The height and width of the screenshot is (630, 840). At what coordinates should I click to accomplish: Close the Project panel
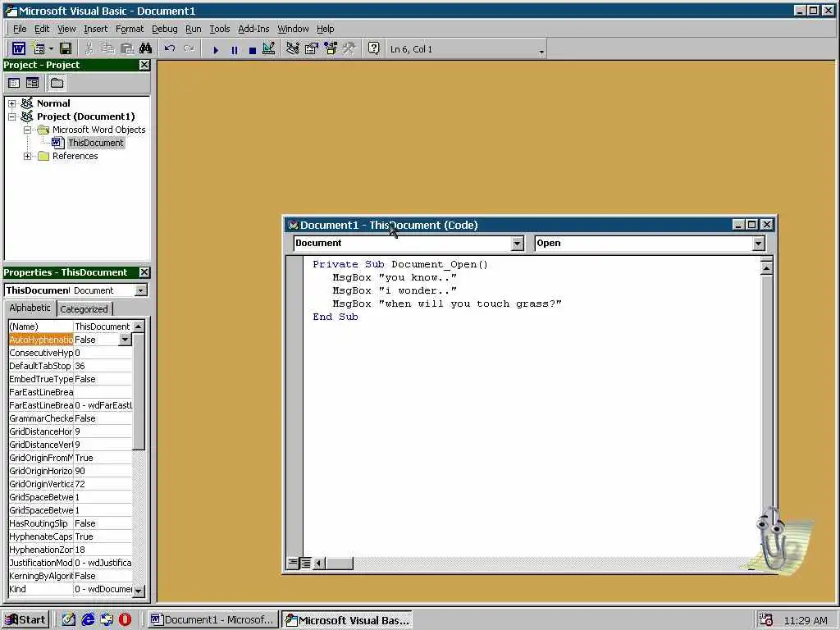click(x=144, y=65)
